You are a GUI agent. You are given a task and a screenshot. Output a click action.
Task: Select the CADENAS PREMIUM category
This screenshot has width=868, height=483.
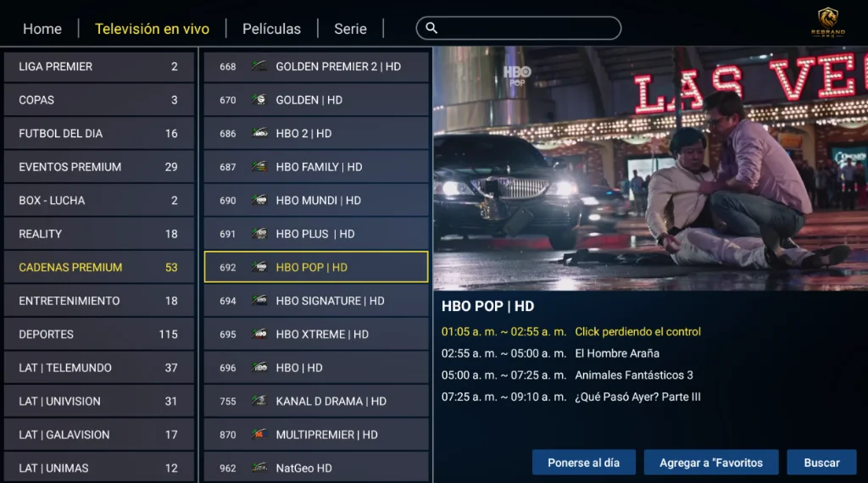(x=99, y=267)
